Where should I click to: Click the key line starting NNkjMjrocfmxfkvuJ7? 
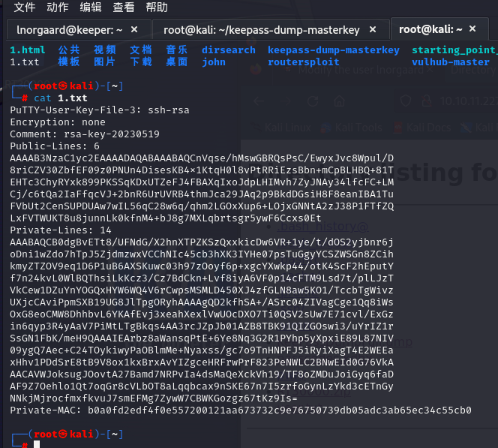pyautogui.click(x=154, y=398)
